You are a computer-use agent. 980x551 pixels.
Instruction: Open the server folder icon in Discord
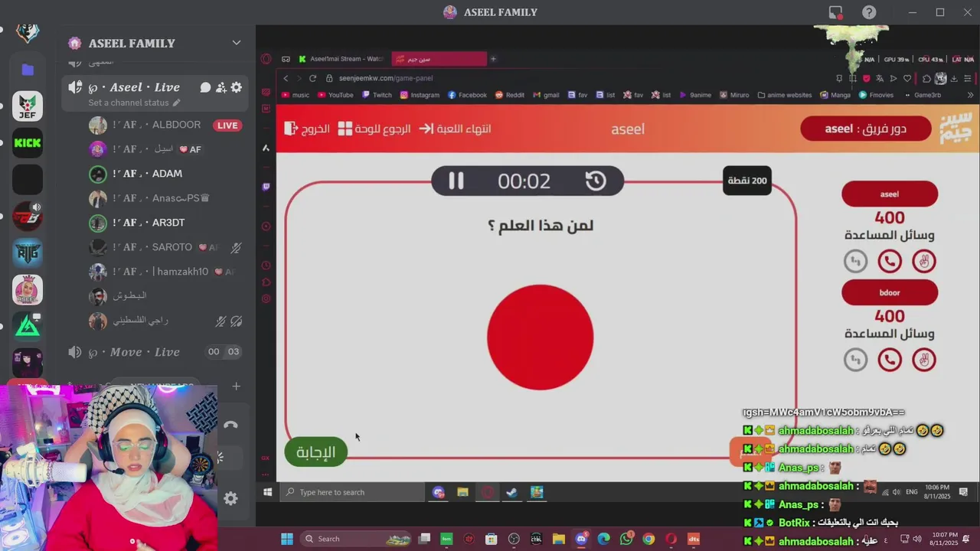pyautogui.click(x=28, y=70)
